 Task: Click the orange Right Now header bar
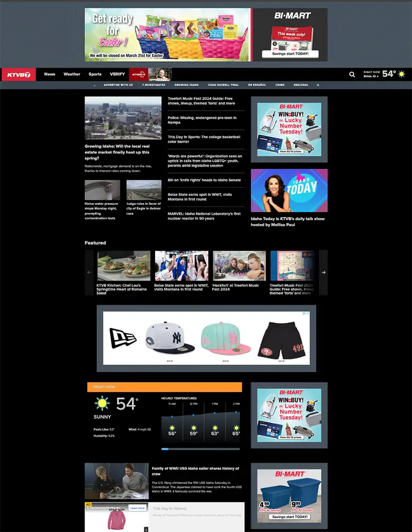click(164, 387)
